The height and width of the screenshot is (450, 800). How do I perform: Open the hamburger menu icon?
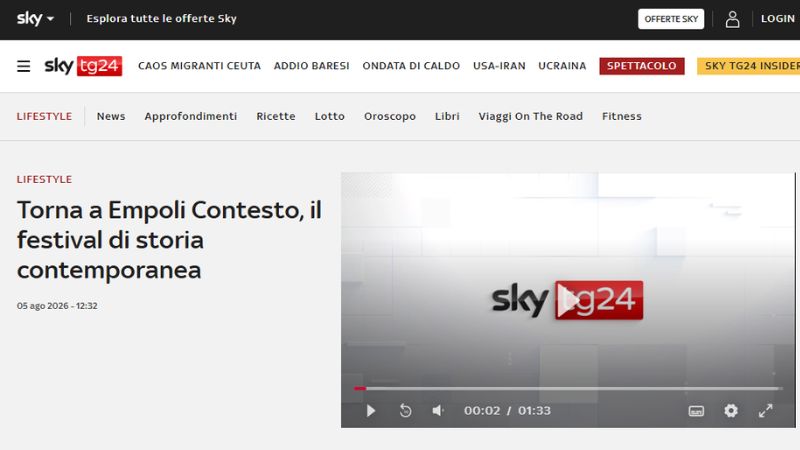click(x=23, y=66)
